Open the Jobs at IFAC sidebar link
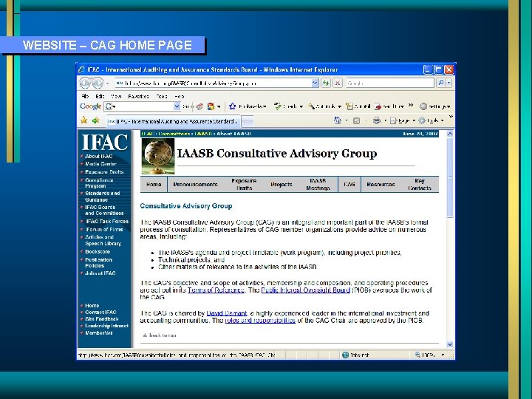The image size is (532, 399). (x=100, y=273)
